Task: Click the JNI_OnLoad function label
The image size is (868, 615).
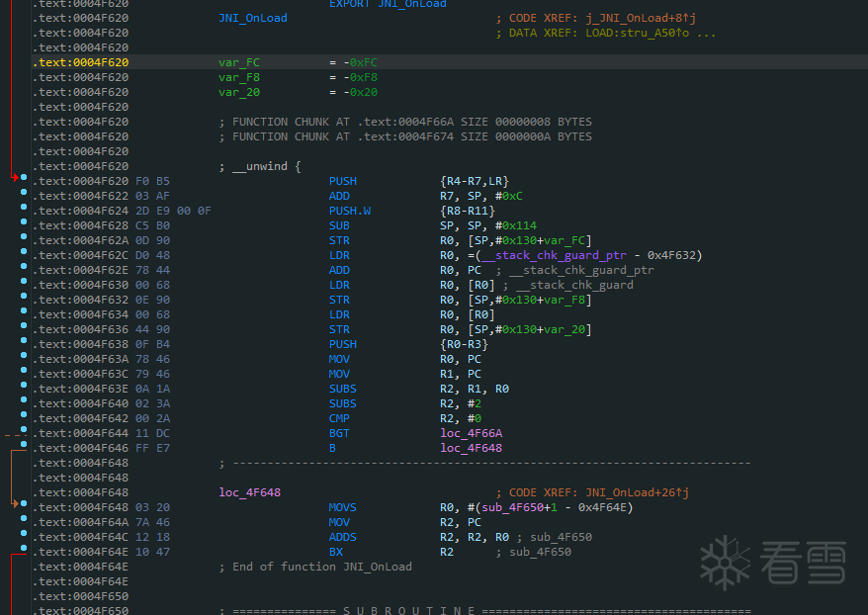Action: pyautogui.click(x=253, y=18)
